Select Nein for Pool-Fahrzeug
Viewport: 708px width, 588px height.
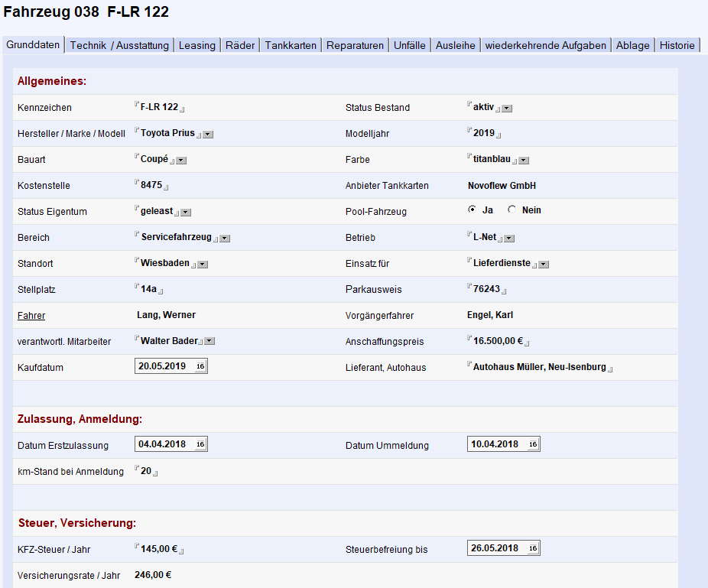click(512, 210)
